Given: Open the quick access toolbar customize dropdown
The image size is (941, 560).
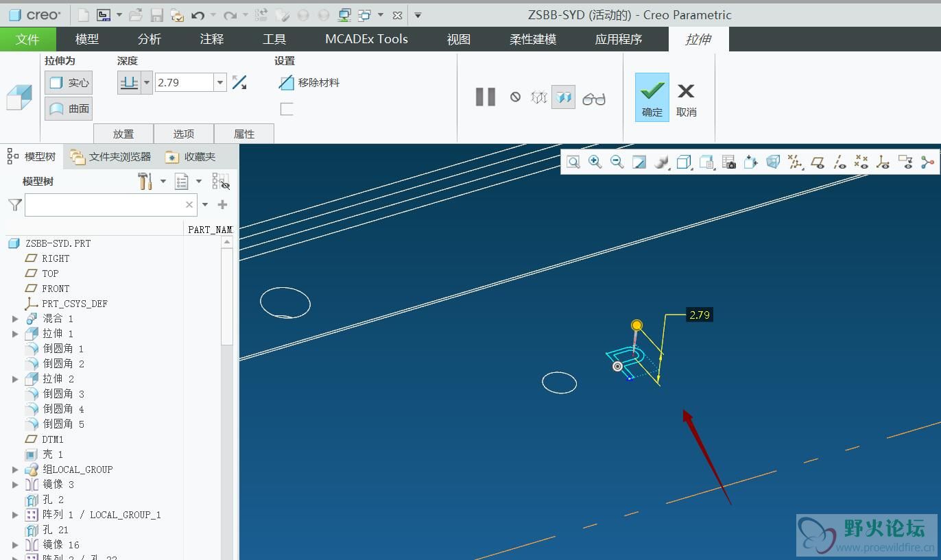Looking at the screenshot, I should coord(418,14).
